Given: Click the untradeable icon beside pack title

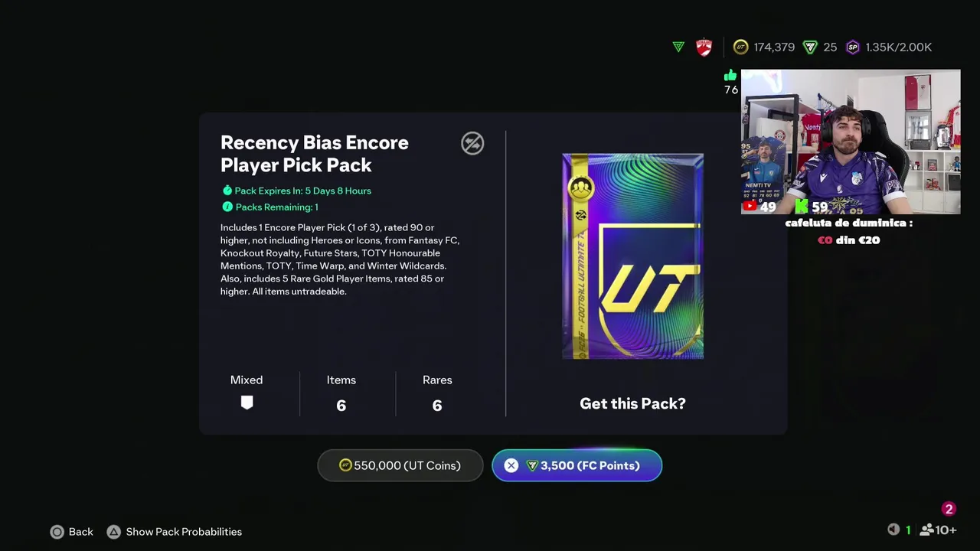Looking at the screenshot, I should [472, 143].
